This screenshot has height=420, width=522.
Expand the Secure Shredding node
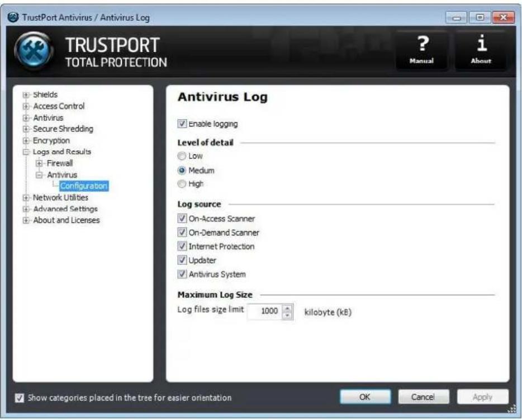click(x=26, y=129)
